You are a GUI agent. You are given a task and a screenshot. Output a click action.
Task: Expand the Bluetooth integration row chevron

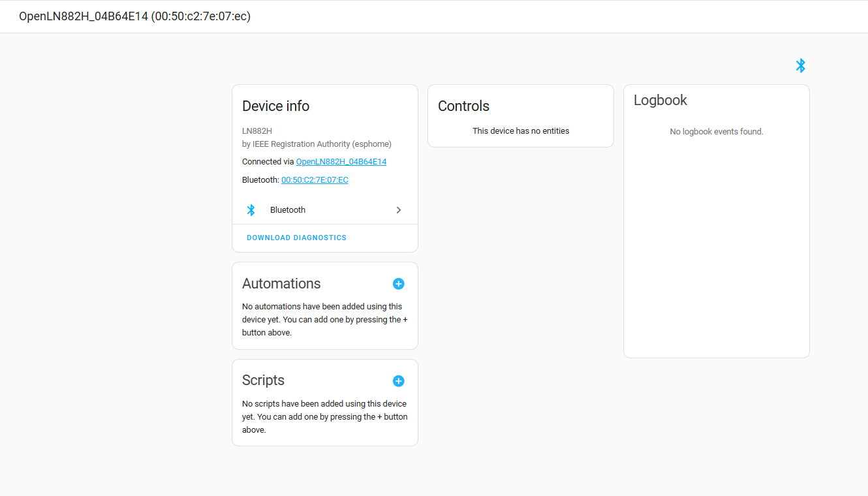(399, 210)
